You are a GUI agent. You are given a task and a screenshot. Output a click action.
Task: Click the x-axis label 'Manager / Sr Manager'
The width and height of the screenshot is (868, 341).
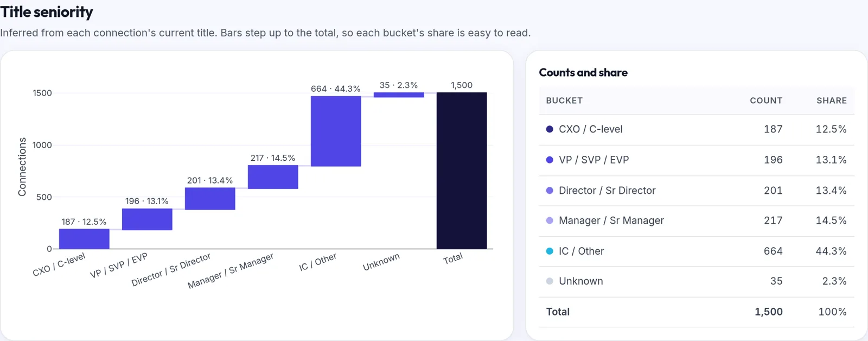tap(231, 270)
